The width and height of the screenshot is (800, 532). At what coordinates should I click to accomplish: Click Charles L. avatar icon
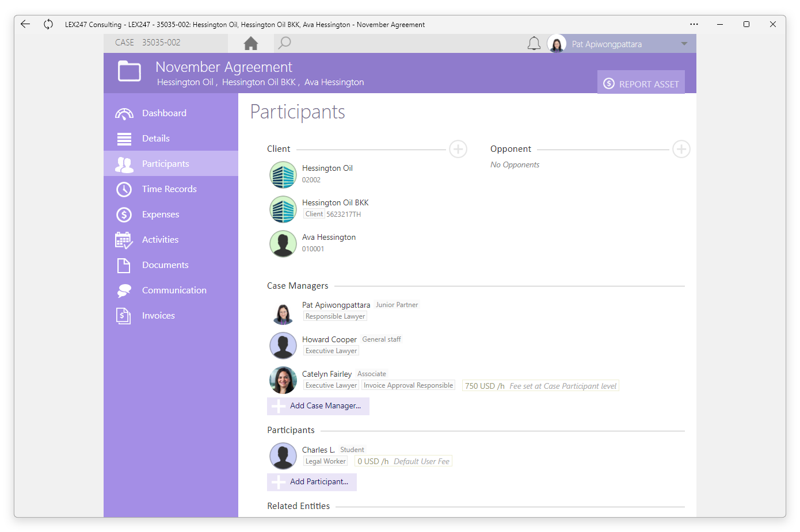point(283,457)
